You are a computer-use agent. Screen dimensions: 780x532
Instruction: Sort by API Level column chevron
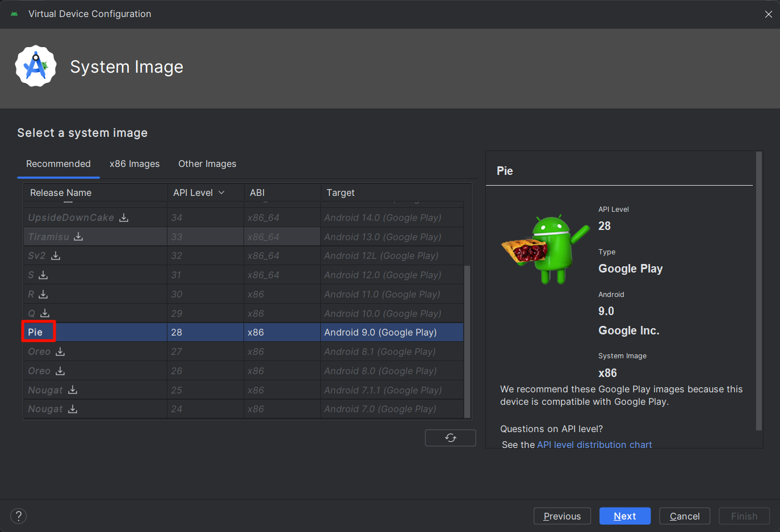(221, 192)
